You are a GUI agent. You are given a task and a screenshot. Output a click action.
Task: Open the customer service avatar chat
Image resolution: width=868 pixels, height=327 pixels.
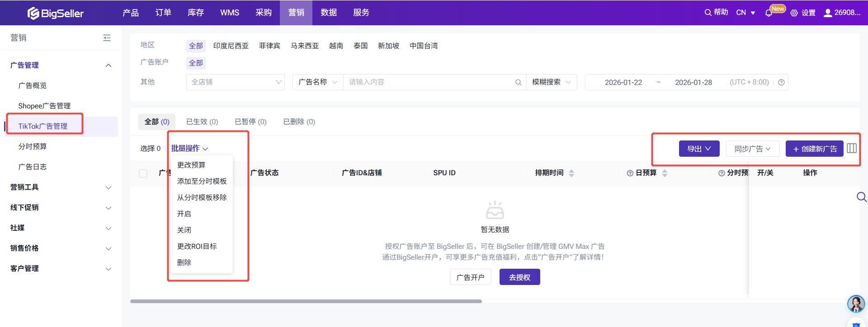855,304
